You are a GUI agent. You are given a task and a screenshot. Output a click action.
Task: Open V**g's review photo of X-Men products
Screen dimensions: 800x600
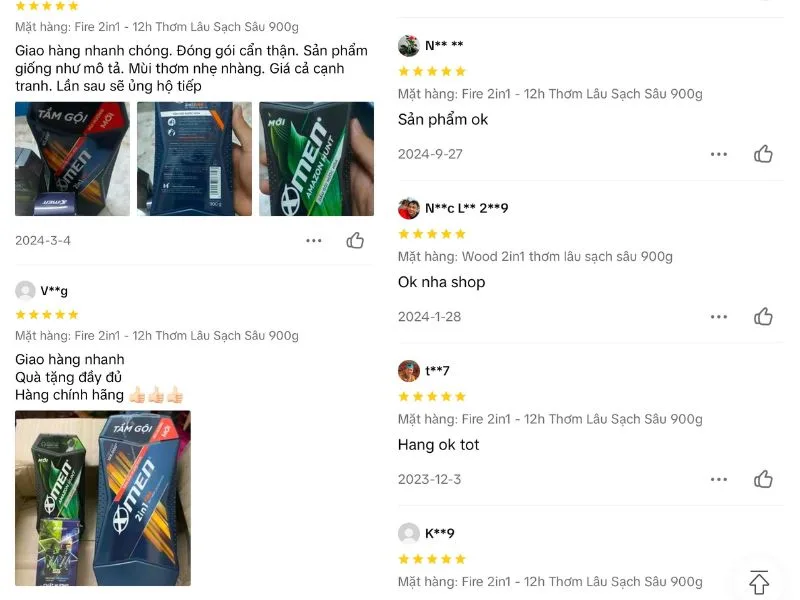pyautogui.click(x=103, y=498)
